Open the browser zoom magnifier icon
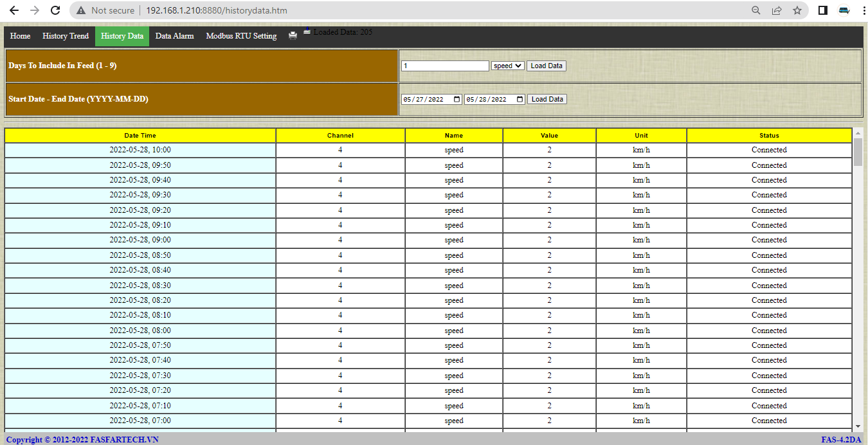The image size is (868, 445). click(x=756, y=10)
